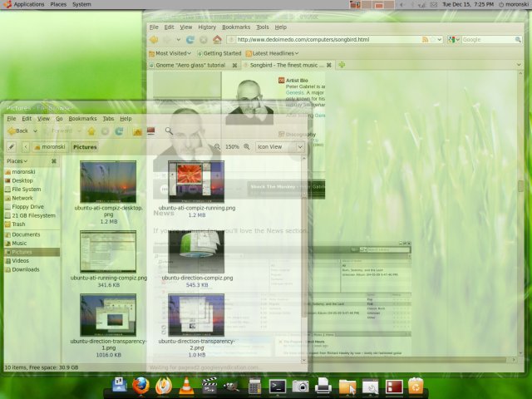The height and width of the screenshot is (399, 532).
Task: Open screenshot camera tool in dock
Action: (301, 385)
